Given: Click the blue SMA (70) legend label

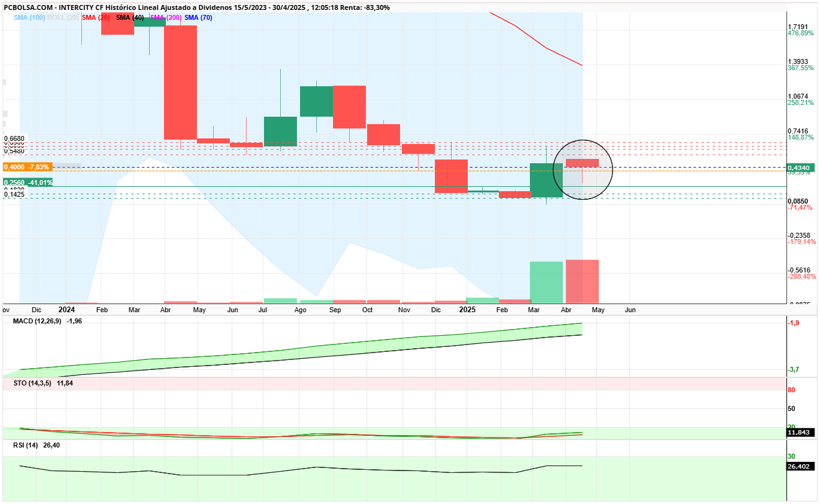Looking at the screenshot, I should (x=198, y=17).
